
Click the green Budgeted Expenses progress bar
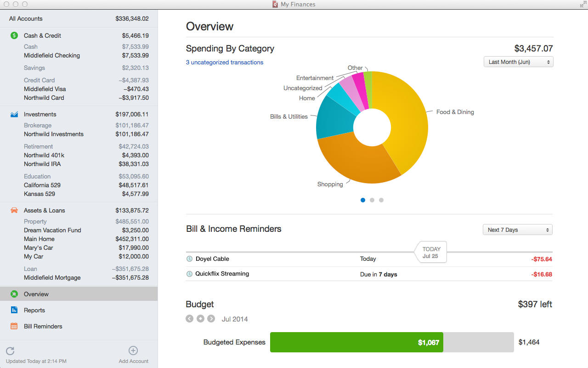point(356,342)
